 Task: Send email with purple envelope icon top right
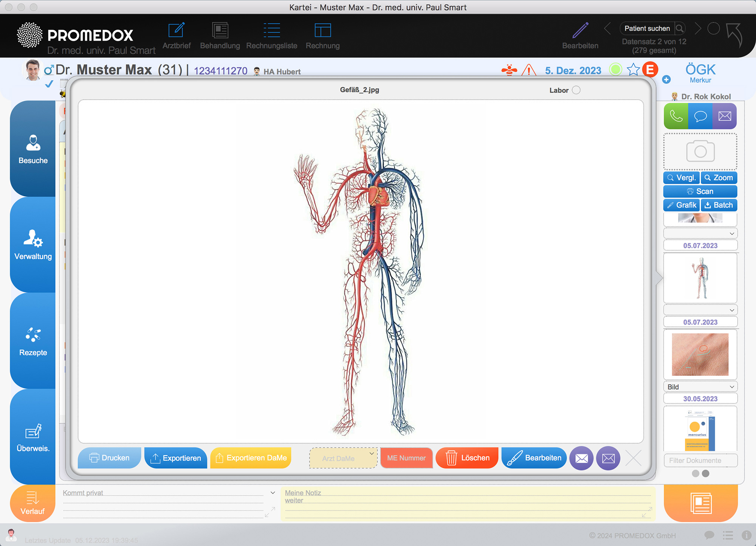click(725, 116)
